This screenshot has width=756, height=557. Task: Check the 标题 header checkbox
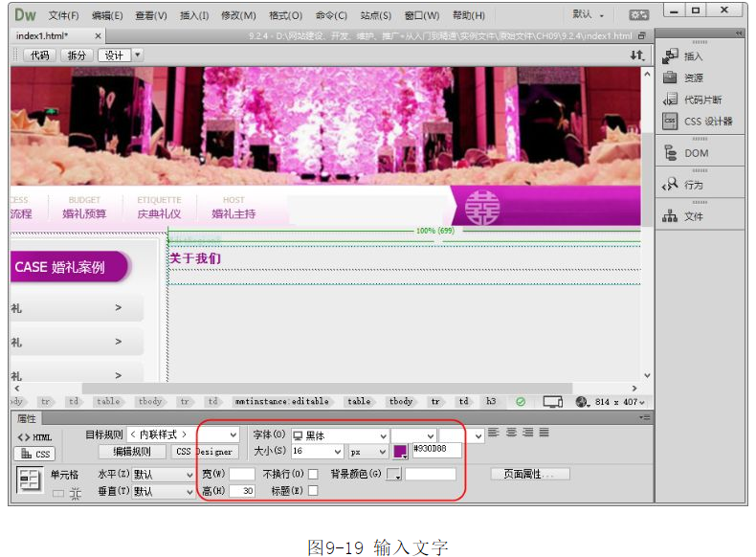[x=313, y=491]
